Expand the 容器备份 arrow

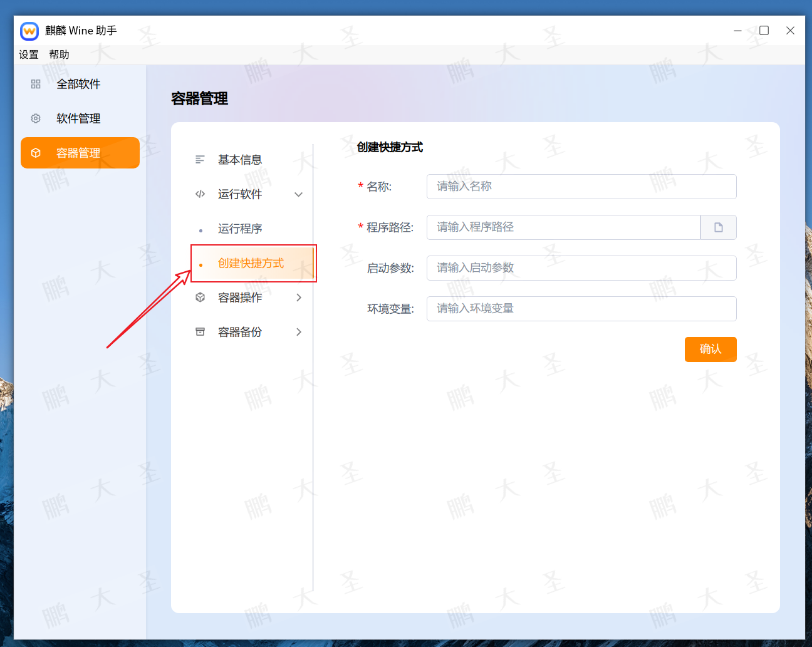coord(299,332)
